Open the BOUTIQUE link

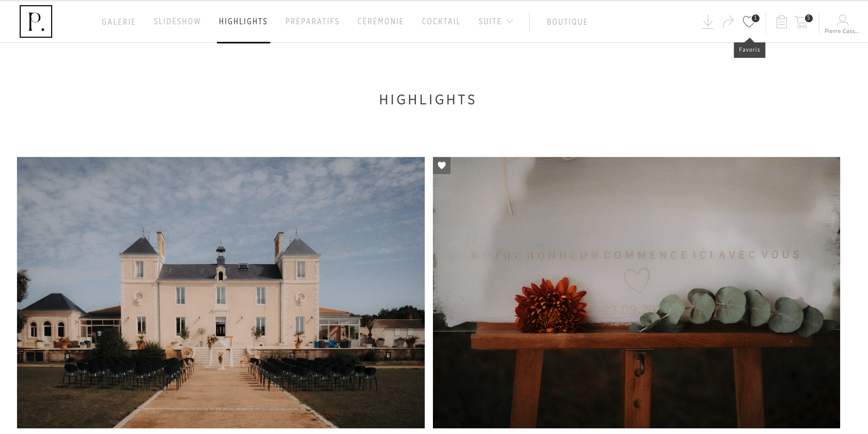point(567,22)
